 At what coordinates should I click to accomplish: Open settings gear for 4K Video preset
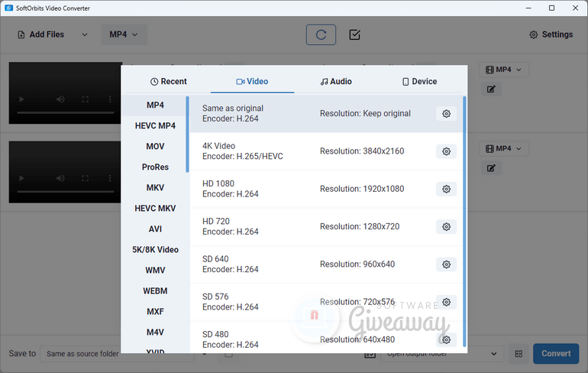click(x=446, y=151)
